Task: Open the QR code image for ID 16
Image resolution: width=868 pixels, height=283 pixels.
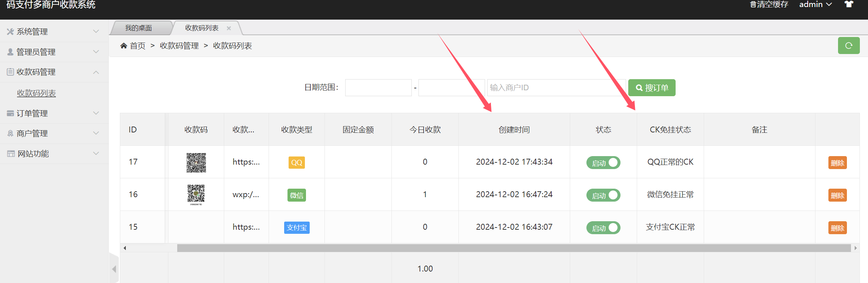Action: pyautogui.click(x=196, y=195)
